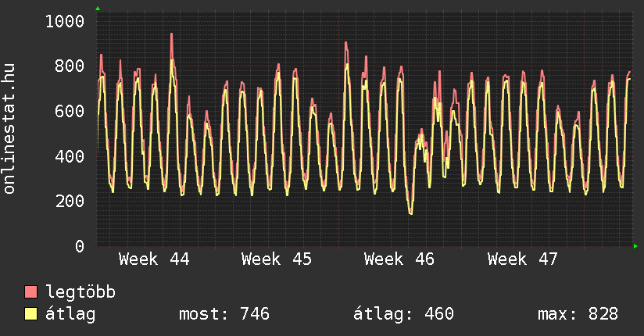This screenshot has height=336, width=644.
Task: Click the "most: 746" current value
Action: (x=224, y=314)
